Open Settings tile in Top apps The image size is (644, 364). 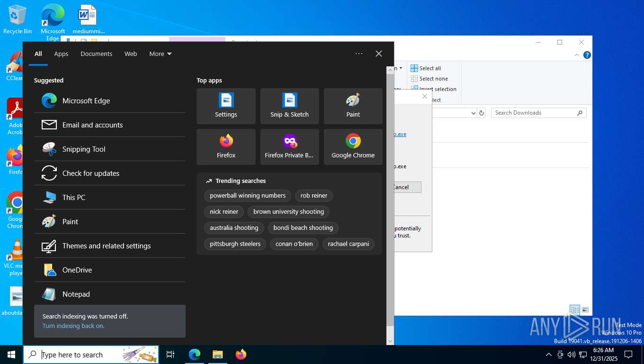pos(226,106)
